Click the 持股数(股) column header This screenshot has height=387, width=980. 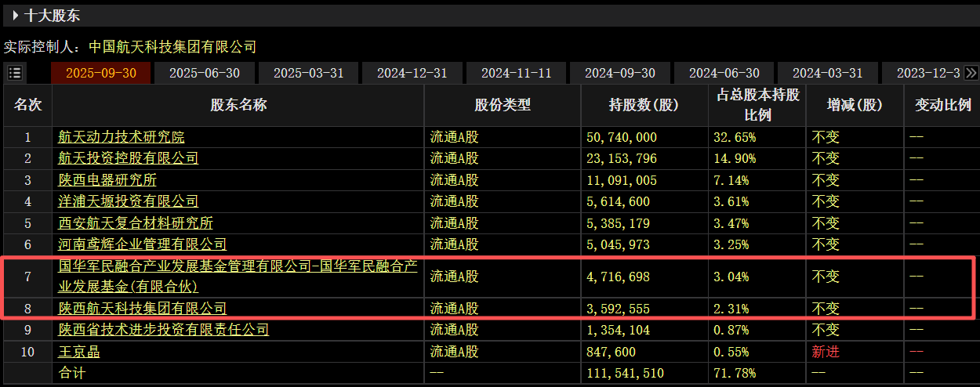[x=644, y=105]
